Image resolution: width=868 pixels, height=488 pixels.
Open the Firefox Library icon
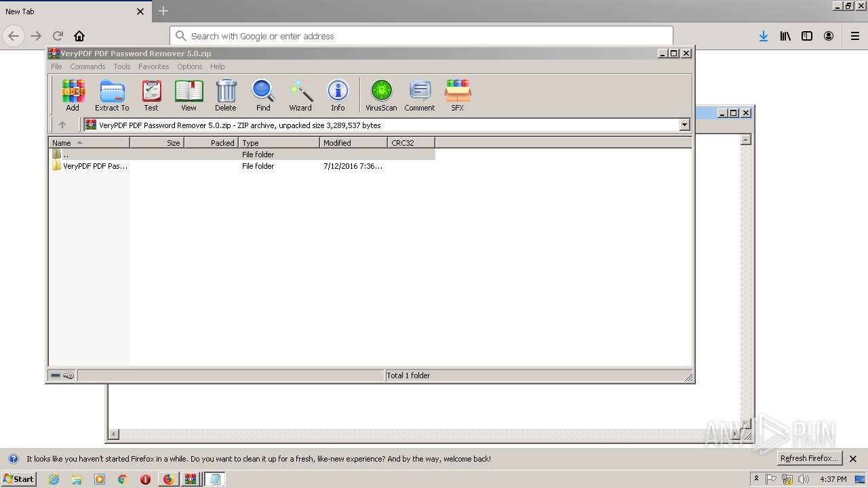tap(785, 36)
